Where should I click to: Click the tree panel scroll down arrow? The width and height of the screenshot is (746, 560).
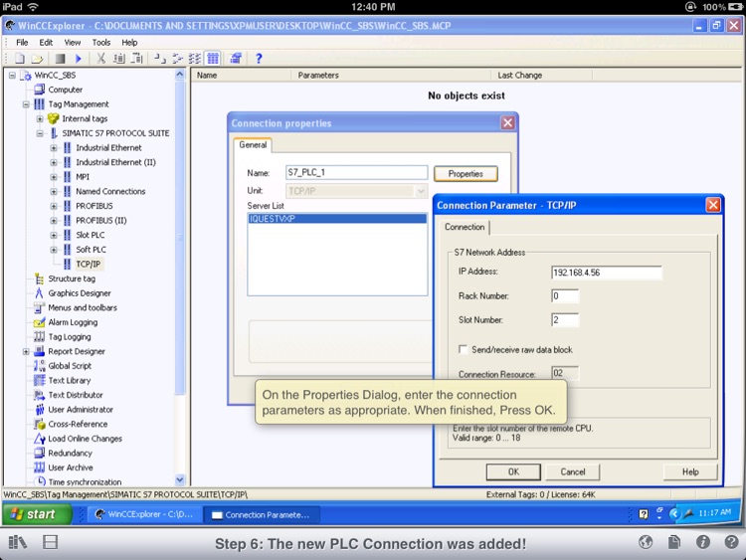tap(180, 480)
